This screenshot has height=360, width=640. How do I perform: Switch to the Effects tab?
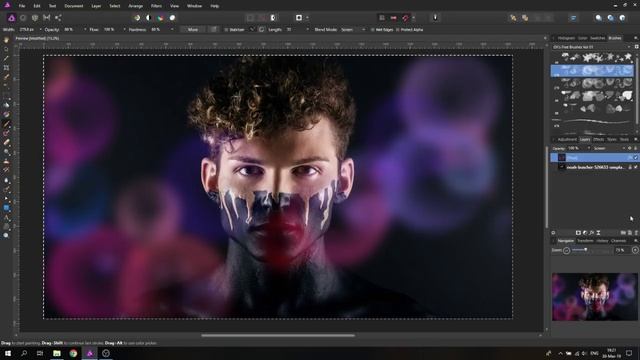[x=598, y=140]
